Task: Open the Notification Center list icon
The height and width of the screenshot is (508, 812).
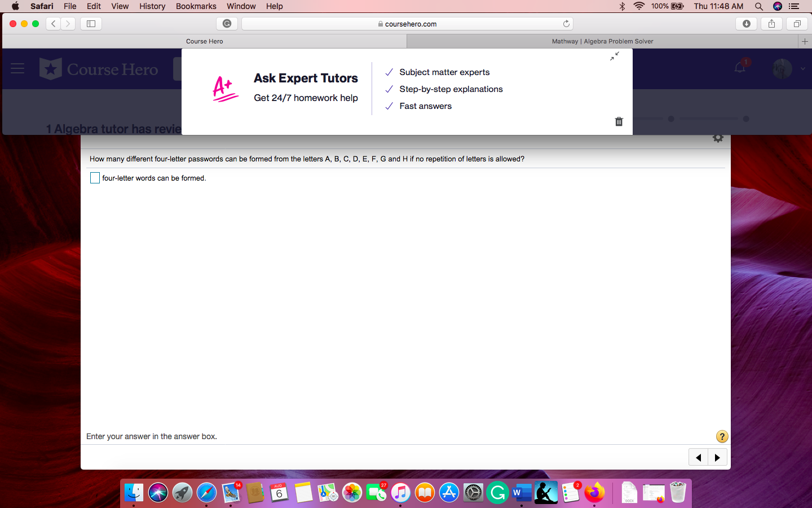Action: click(x=794, y=6)
